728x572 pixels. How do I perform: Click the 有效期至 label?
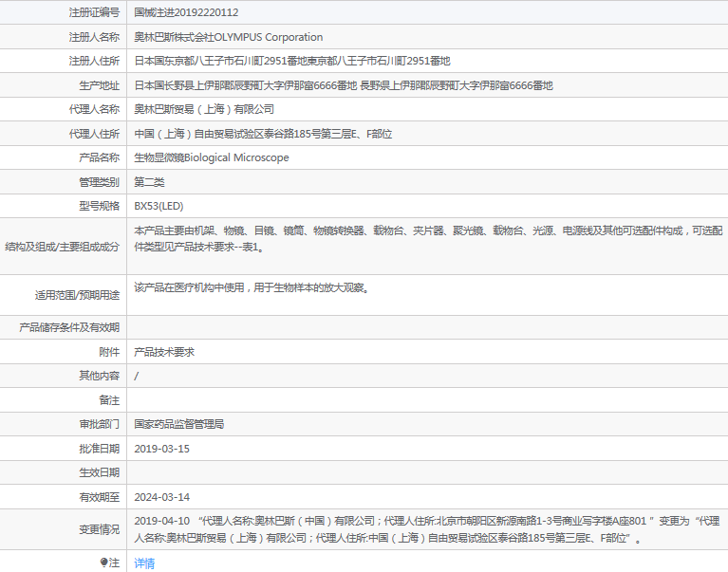coord(100,497)
